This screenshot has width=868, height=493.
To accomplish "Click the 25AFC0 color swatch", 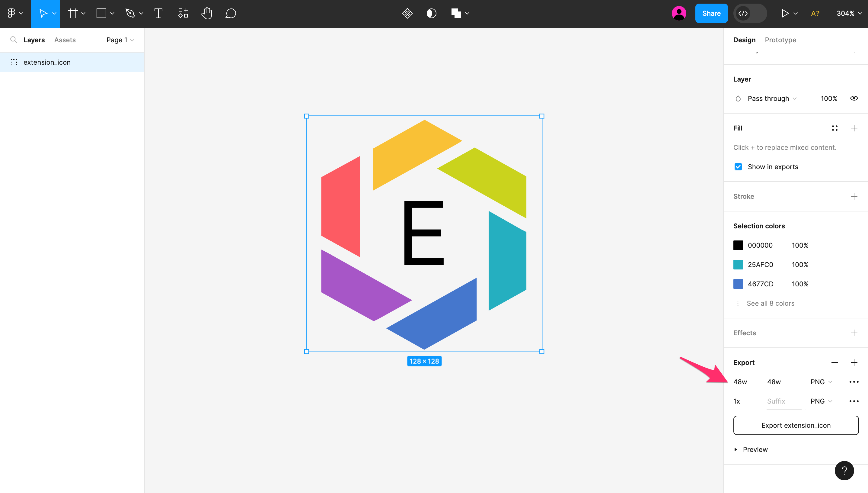I will [738, 264].
